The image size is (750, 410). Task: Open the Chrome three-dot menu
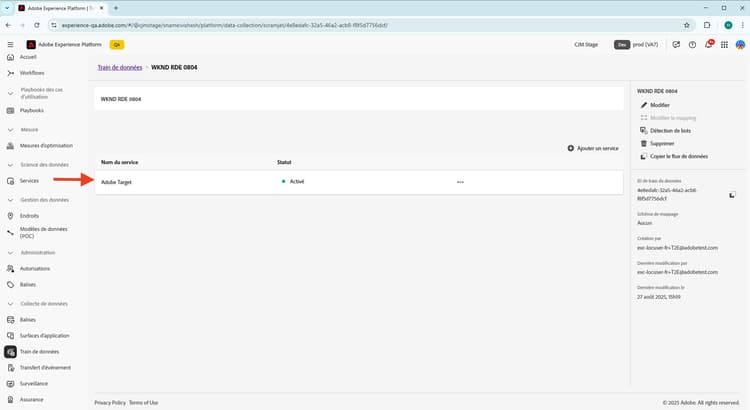click(x=742, y=25)
